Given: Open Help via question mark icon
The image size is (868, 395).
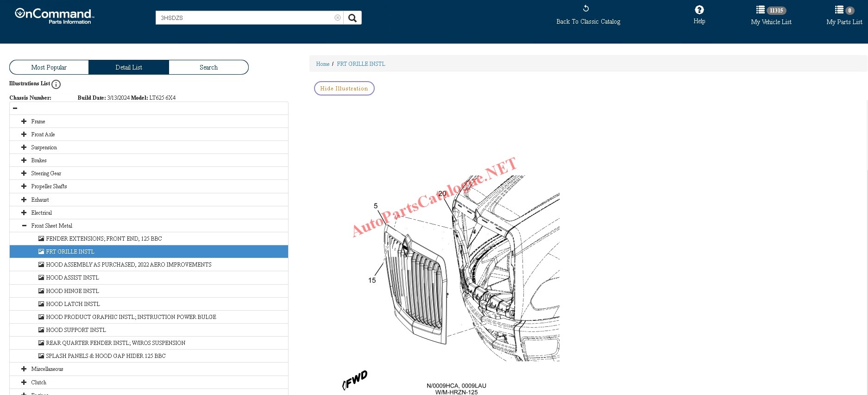Looking at the screenshot, I should point(699,10).
